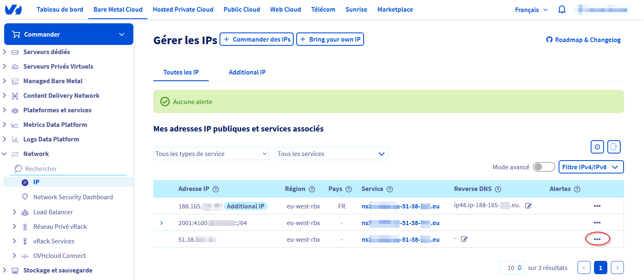Open the Sunrise menu item

pos(357,9)
